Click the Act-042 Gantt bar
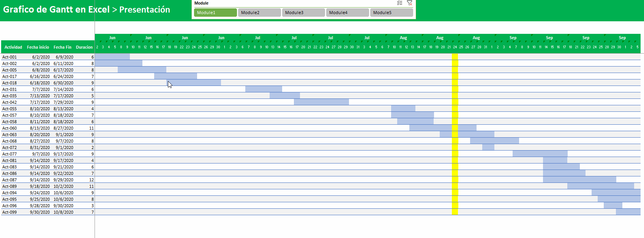This screenshot has height=238, width=644. tap(321, 102)
